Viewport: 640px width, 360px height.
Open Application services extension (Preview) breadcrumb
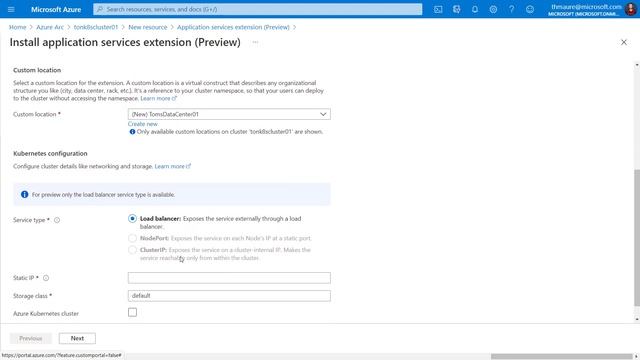[233, 27]
